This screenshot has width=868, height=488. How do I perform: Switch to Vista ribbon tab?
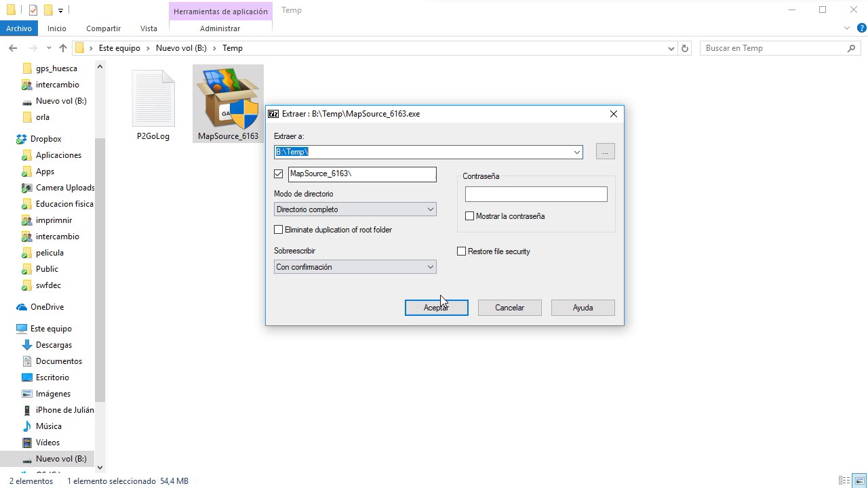click(x=149, y=28)
